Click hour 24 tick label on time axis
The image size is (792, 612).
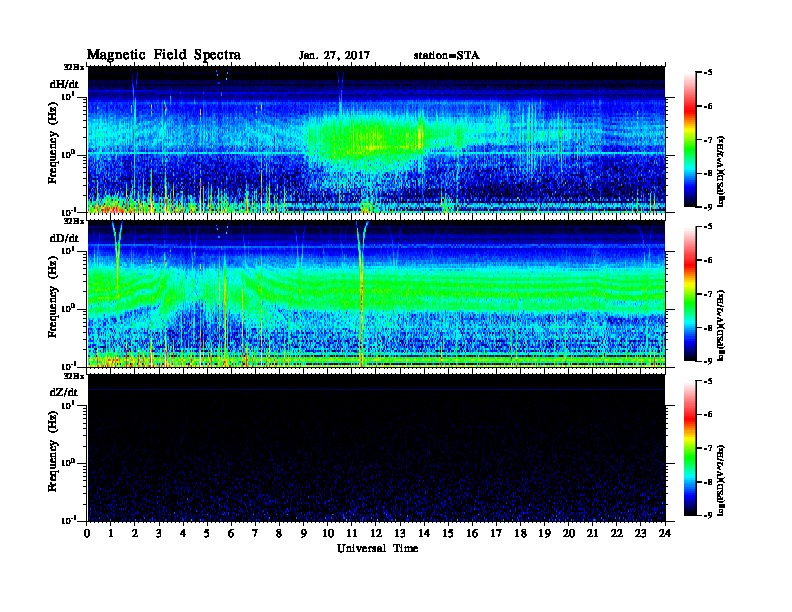pos(665,533)
